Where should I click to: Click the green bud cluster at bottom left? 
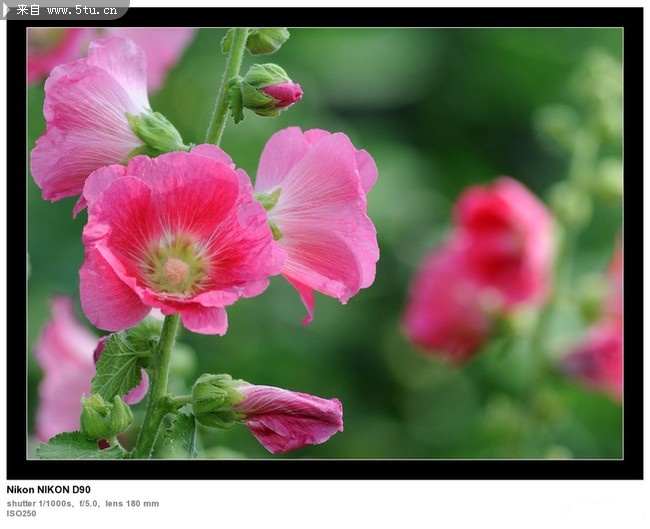(105, 415)
